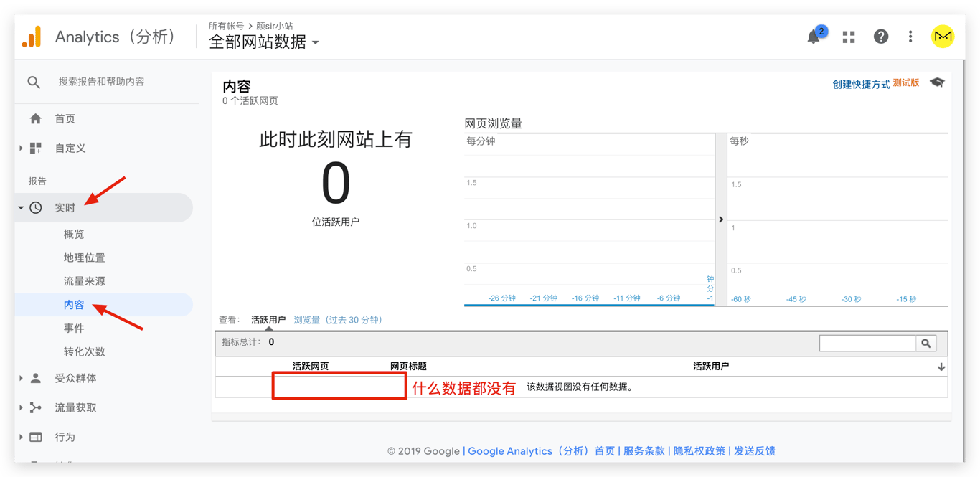Click 该数据视图没有任何数据 message
980x477 pixels.
(x=580, y=387)
